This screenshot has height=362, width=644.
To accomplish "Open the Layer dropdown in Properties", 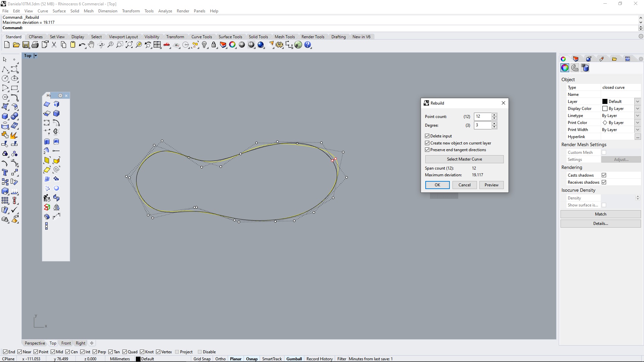I will (x=637, y=102).
